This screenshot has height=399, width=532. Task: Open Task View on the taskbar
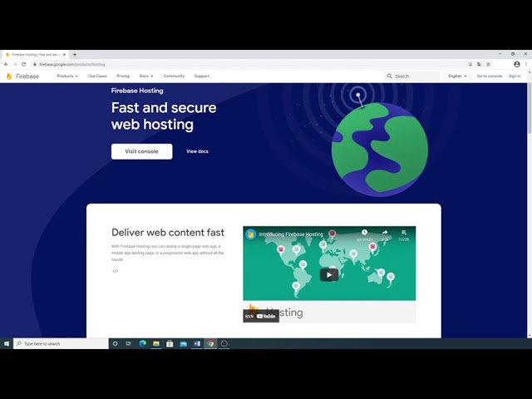pos(129,343)
